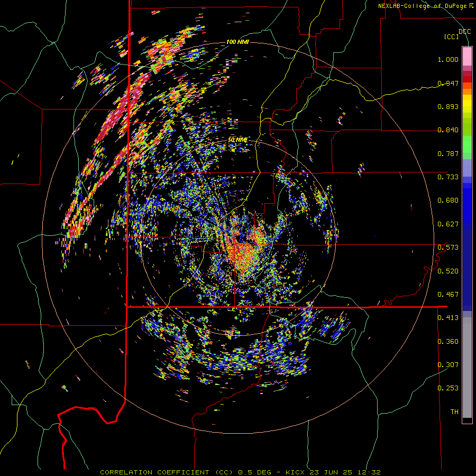Click the DCC product label above colorbar
This screenshot has height=476, width=476.
click(x=464, y=32)
